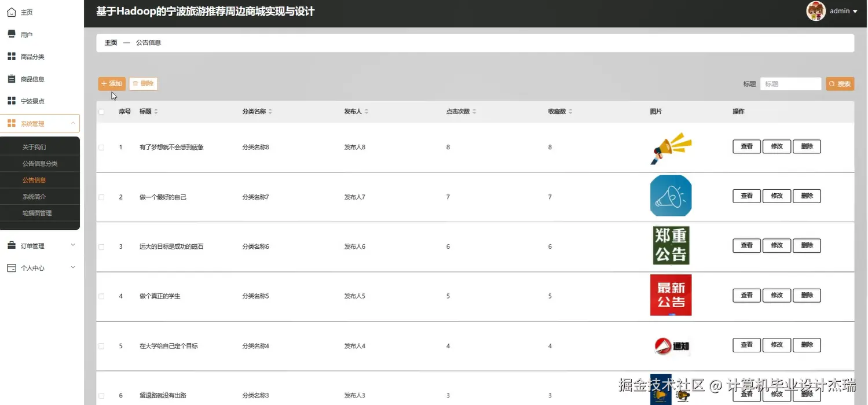
Task: Click the cell 分类名称8
Action: coord(255,148)
